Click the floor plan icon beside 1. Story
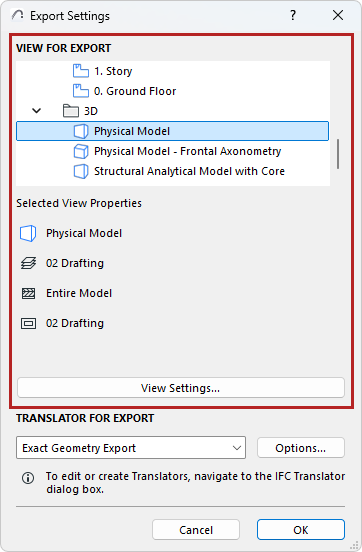The height and width of the screenshot is (552, 362). 81,71
